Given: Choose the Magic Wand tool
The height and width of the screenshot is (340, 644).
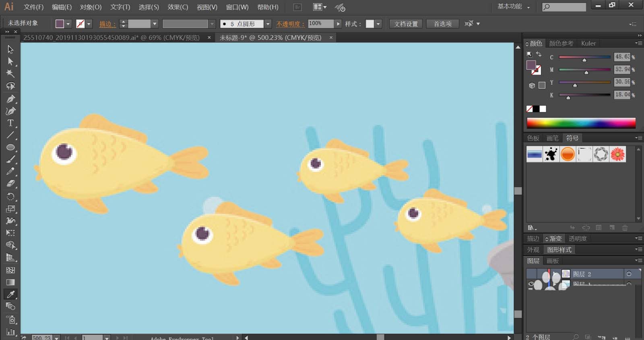Looking at the screenshot, I should click(10, 74).
